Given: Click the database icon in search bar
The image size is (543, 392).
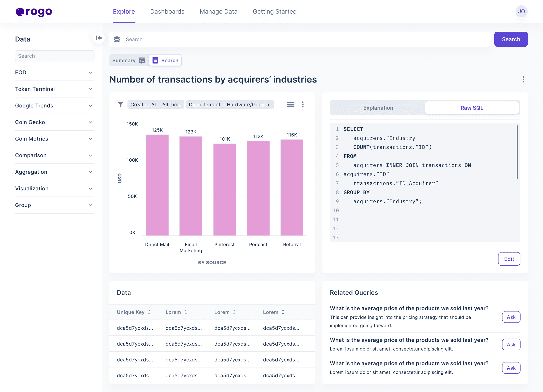Looking at the screenshot, I should [117, 40].
